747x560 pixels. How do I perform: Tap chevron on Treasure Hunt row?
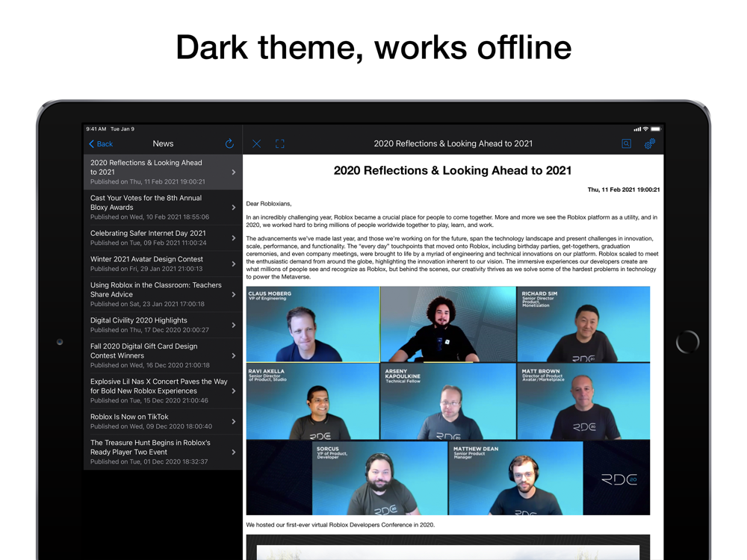(x=233, y=452)
